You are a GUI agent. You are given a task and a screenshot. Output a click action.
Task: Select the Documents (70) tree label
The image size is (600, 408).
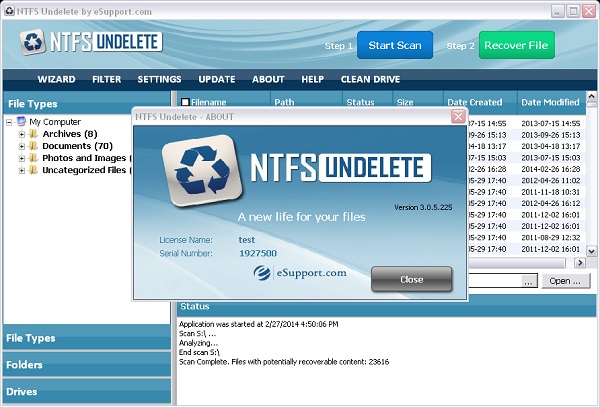coord(77,146)
